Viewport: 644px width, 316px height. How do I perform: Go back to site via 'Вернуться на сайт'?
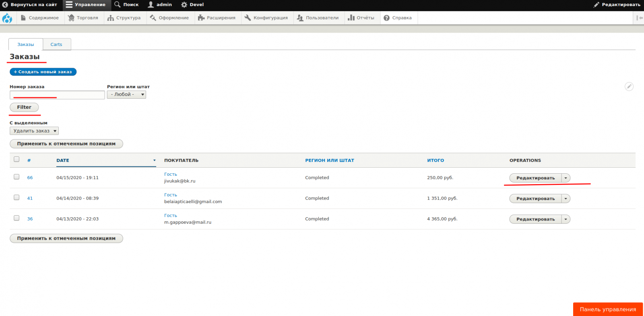point(30,5)
